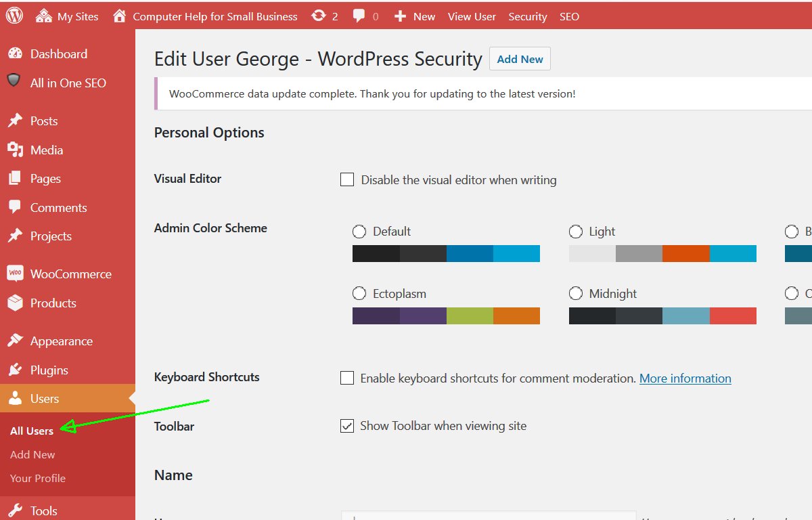Click the Users person icon
This screenshot has height=520, width=812.
click(x=15, y=399)
